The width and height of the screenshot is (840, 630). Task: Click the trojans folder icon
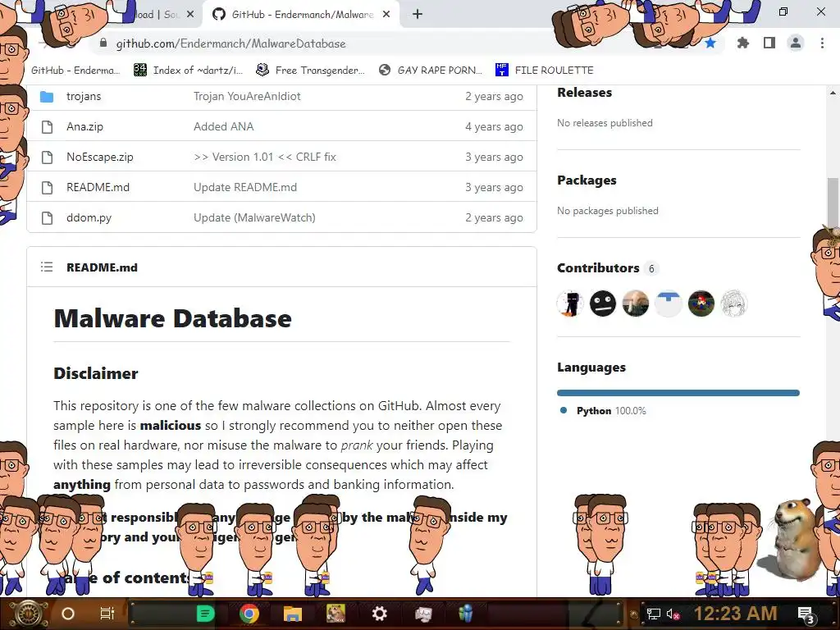click(47, 97)
